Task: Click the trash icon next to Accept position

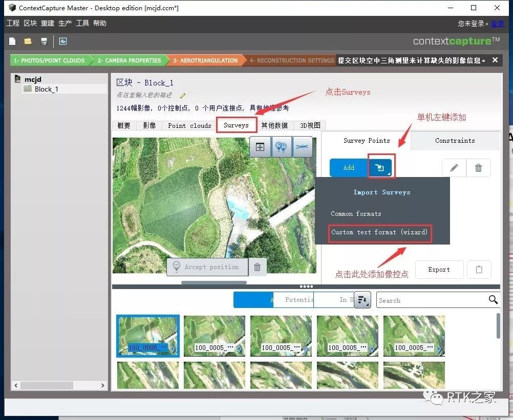Action: (258, 267)
